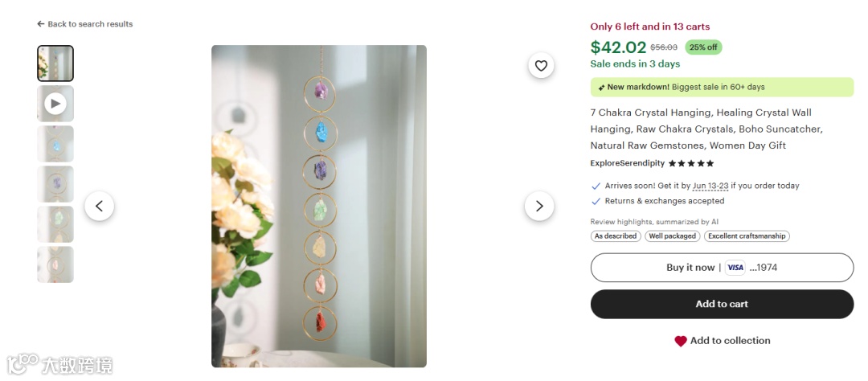Open the ExploreSerendipity shop link
868x381 pixels.
point(628,163)
